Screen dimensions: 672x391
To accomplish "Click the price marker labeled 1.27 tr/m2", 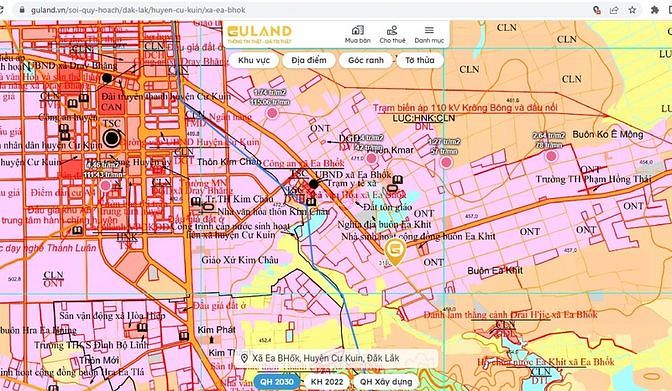I will (446, 162).
